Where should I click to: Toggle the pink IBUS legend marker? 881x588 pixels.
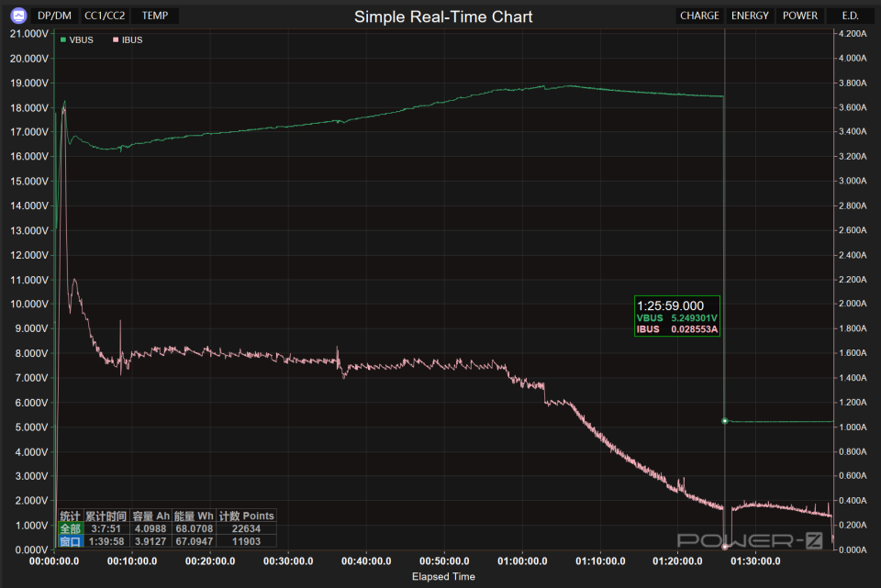click(116, 39)
